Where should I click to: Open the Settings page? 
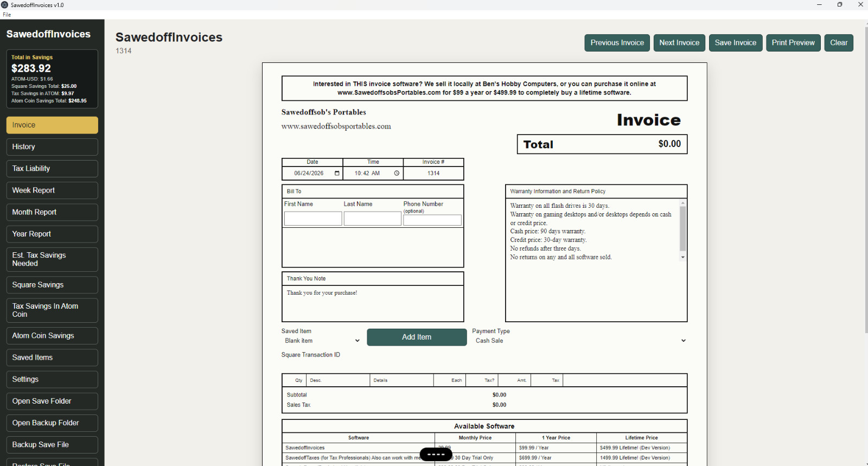click(x=52, y=379)
